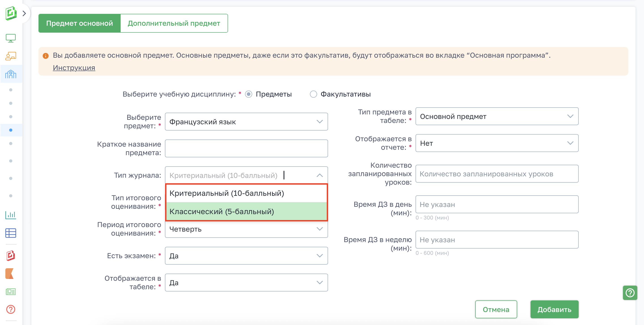Image resolution: width=644 pixels, height=325 pixels.
Task: Click the Краткое название предмета field
Action: coord(246,148)
